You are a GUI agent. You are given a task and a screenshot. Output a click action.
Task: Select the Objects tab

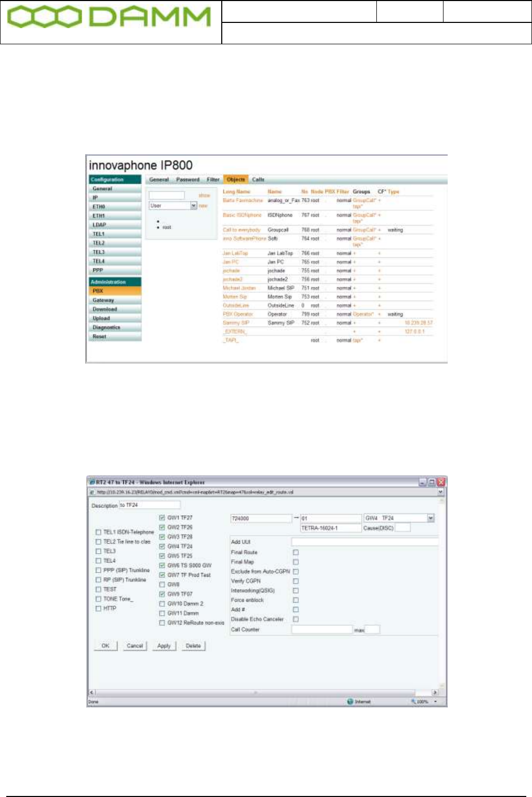pos(236,180)
